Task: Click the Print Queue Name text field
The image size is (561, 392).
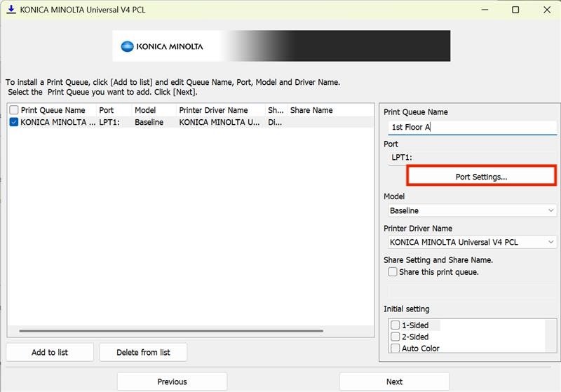Action: 472,127
